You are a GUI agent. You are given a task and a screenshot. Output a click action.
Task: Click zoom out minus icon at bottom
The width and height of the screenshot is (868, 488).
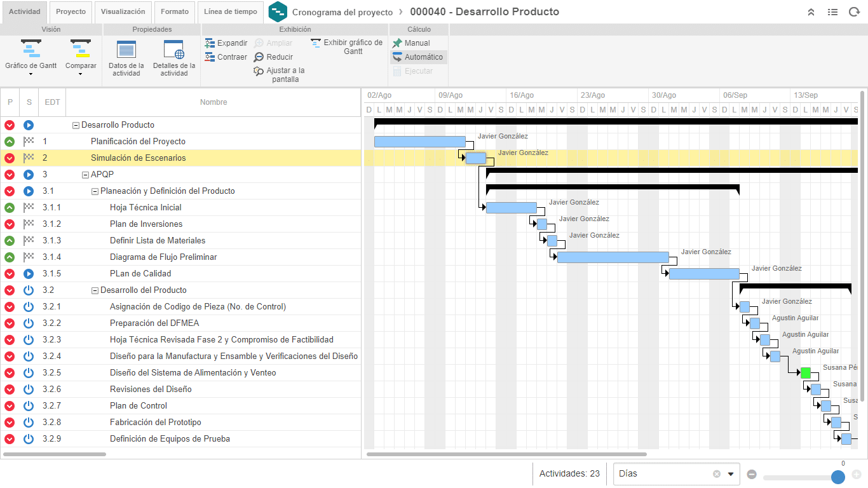point(752,474)
